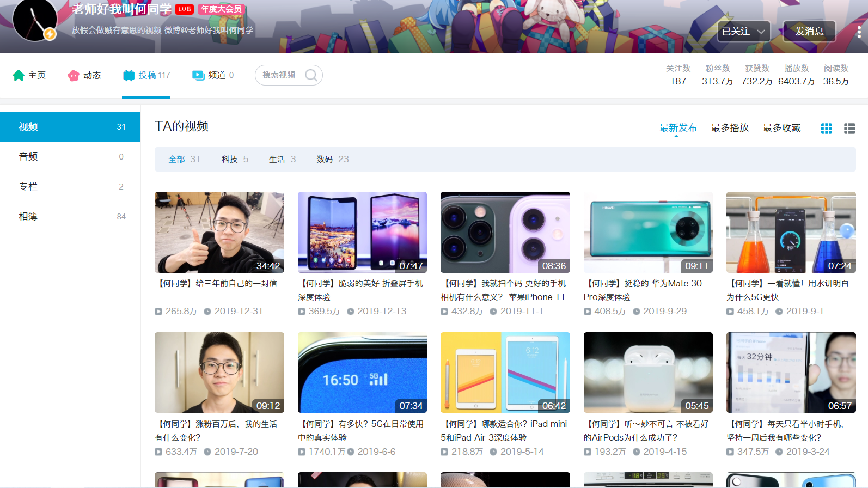This screenshot has height=488, width=868.
Task: Filter by 数码 23 category
Action: click(x=332, y=159)
